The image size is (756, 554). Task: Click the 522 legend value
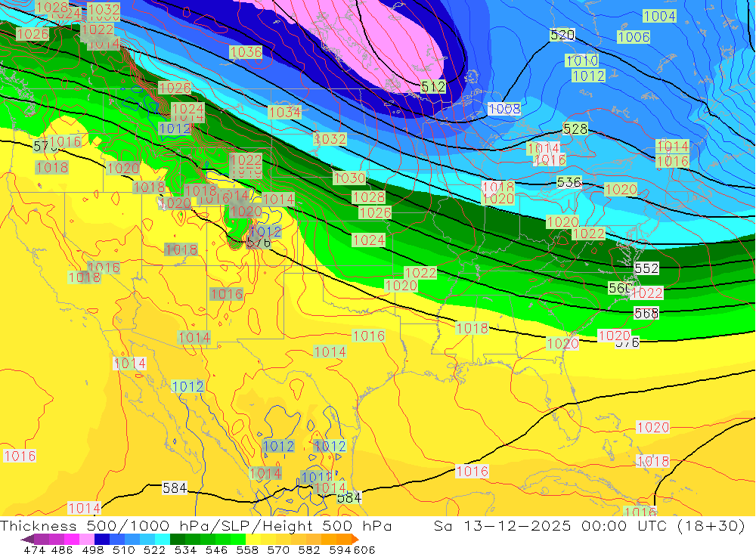[154, 549]
